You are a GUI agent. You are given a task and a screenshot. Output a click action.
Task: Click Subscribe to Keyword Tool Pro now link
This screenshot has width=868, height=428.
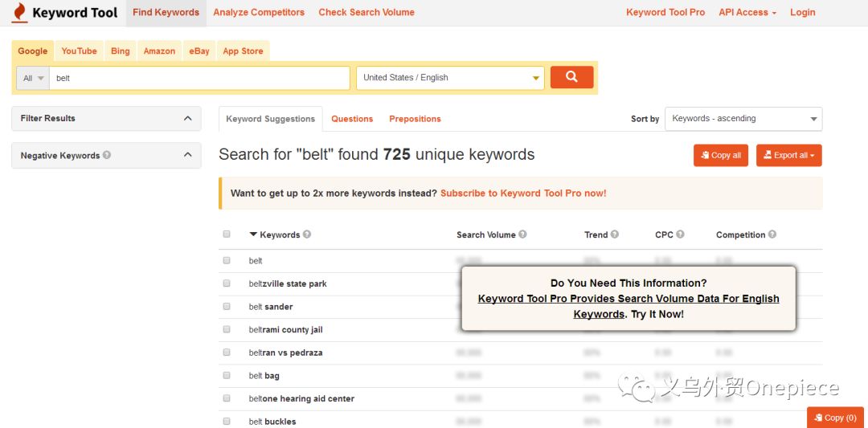(523, 194)
